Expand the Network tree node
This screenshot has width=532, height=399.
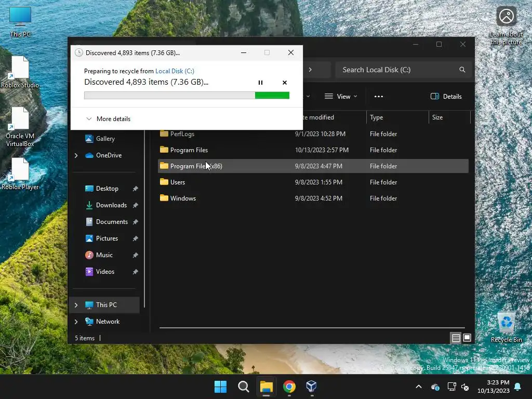coord(76,322)
